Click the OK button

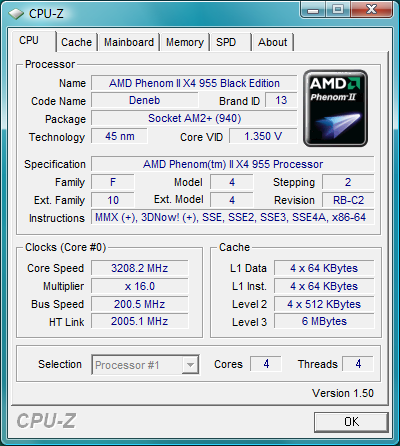(351, 422)
